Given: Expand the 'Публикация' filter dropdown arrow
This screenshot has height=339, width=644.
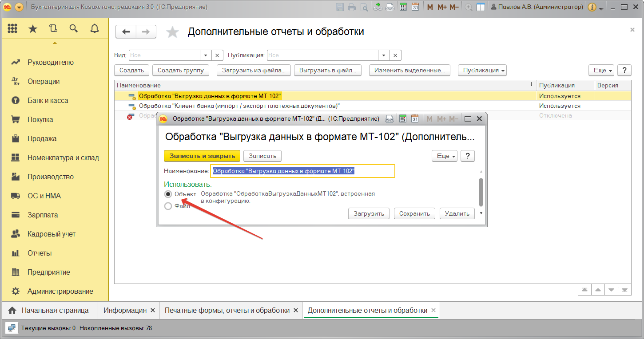Looking at the screenshot, I should tap(384, 55).
